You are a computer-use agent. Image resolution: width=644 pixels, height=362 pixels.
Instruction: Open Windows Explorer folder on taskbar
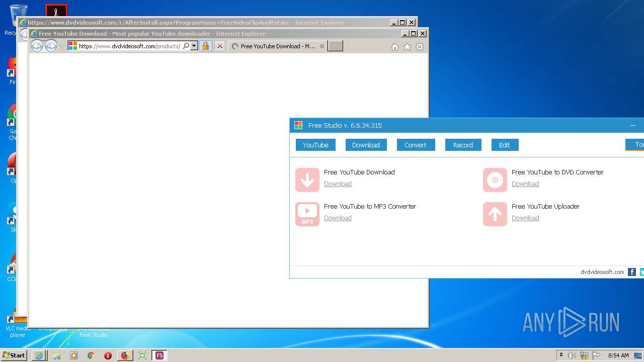[57, 355]
